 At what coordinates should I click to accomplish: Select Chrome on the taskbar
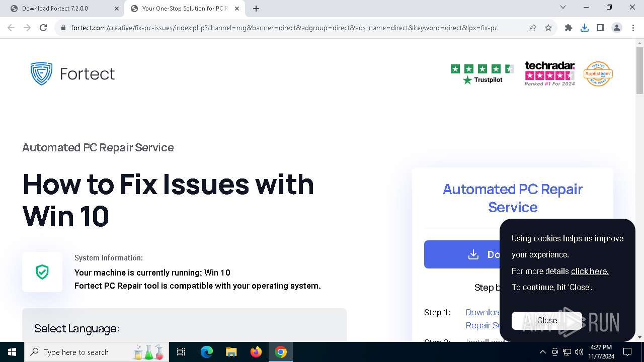click(281, 352)
